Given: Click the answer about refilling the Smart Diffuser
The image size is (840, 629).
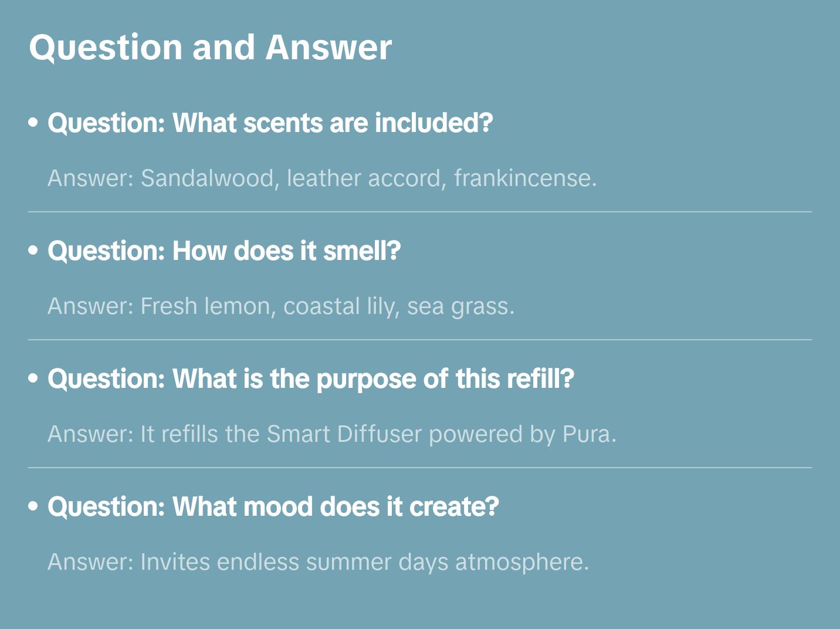Looking at the screenshot, I should [x=331, y=434].
